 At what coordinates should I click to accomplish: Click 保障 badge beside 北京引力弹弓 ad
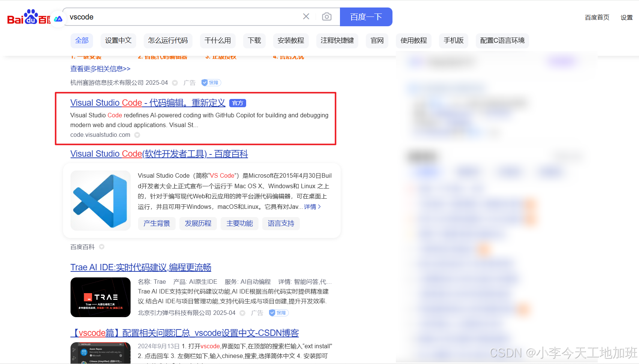pyautogui.click(x=278, y=313)
